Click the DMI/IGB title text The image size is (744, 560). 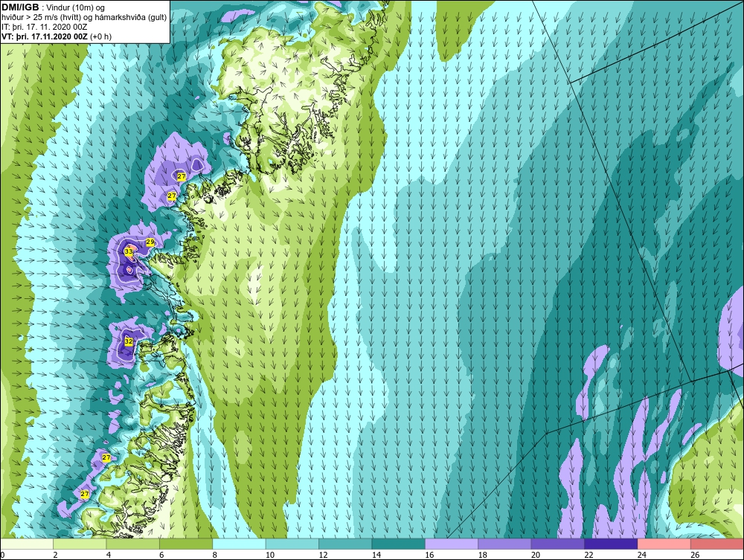coord(20,7)
